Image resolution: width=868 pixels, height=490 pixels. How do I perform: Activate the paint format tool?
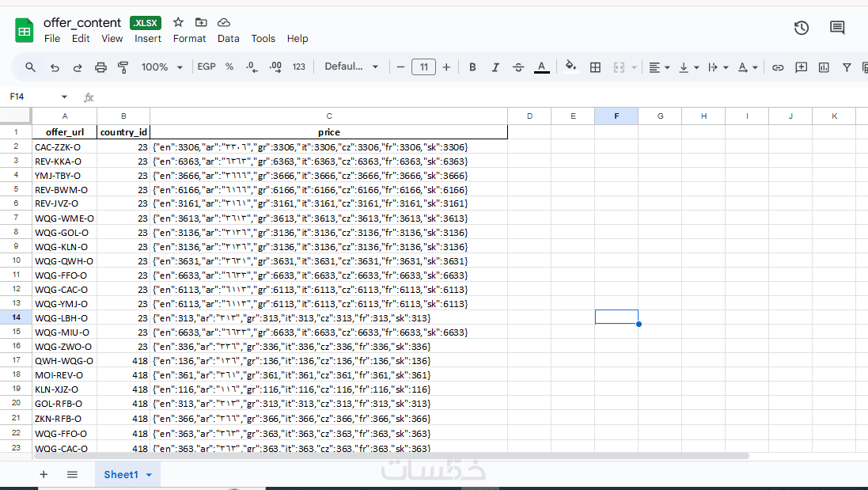[x=123, y=67]
